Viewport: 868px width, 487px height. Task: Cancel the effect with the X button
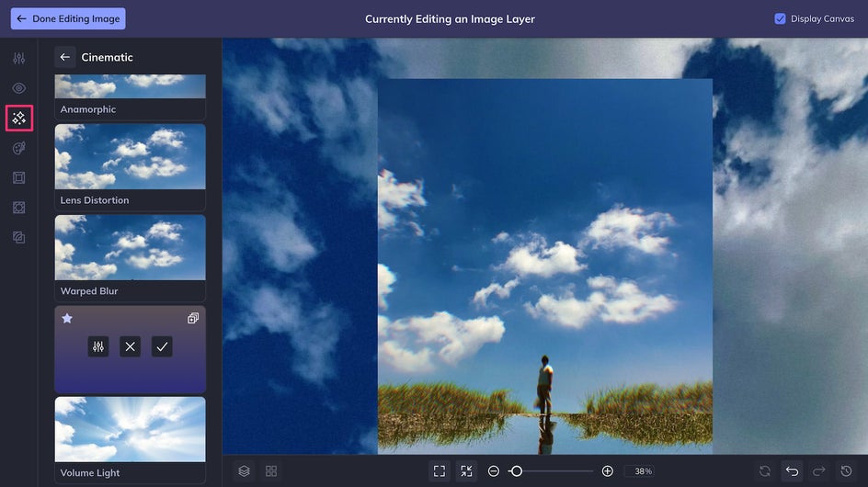point(130,346)
